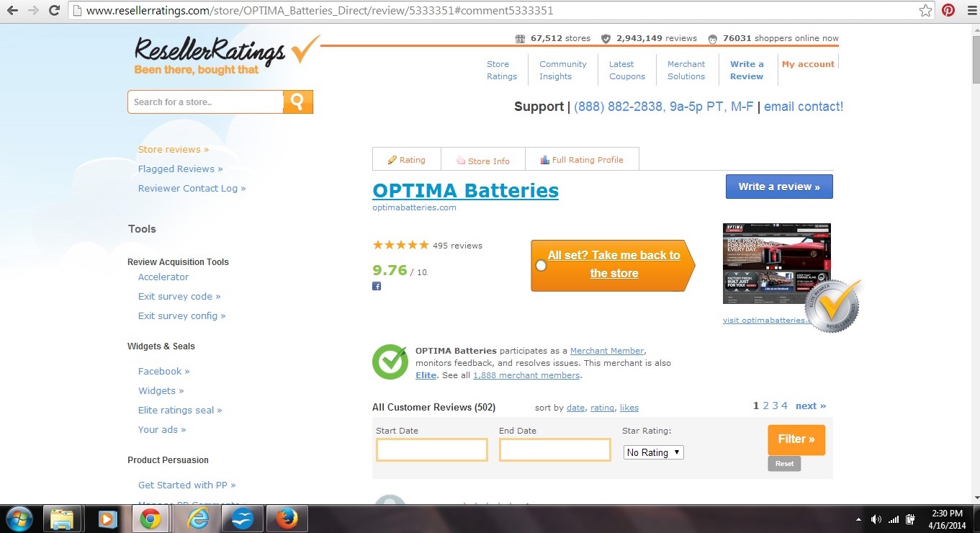Click the email contact link

[804, 107]
